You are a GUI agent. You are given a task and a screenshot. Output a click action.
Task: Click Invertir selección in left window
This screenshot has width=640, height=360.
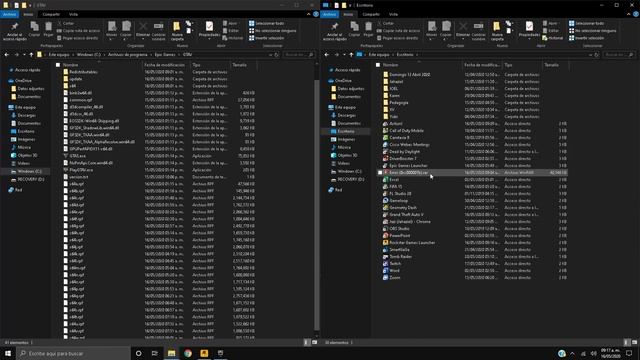pyautogui.click(x=266, y=38)
